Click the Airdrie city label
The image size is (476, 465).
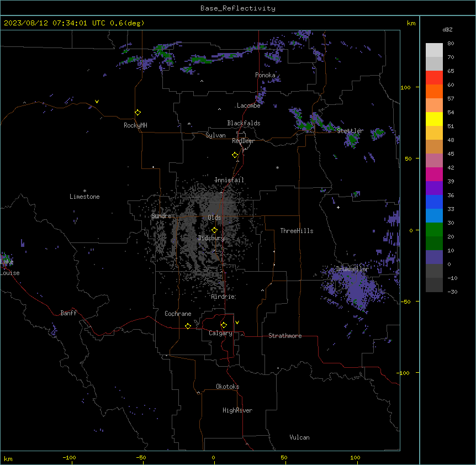223,297
